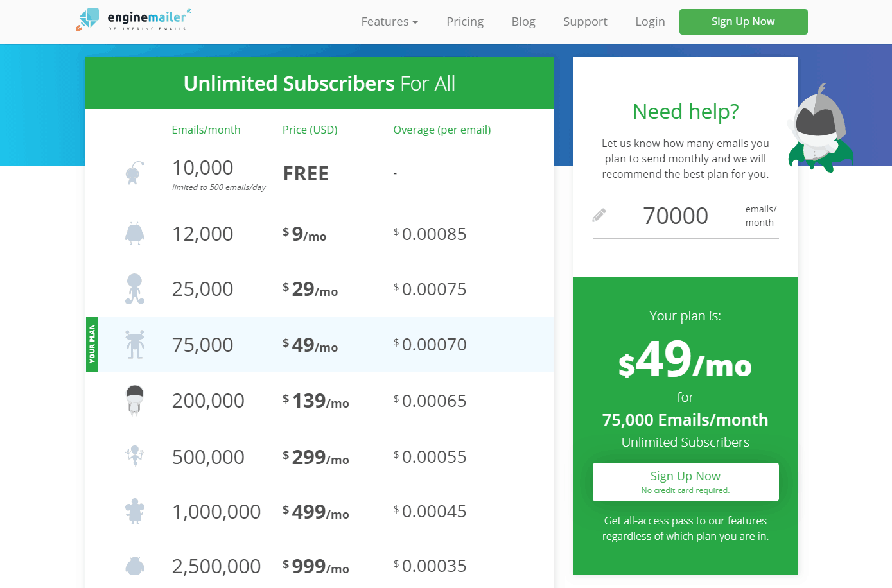892x588 pixels.
Task: Expand the Features dropdown menu
Action: tap(390, 22)
